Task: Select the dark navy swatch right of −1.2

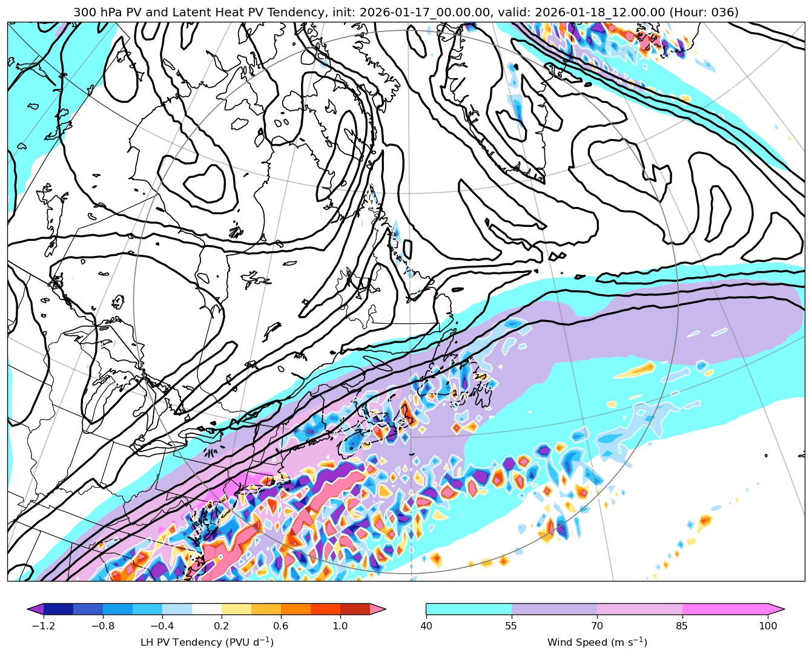Action: pyautogui.click(x=59, y=609)
